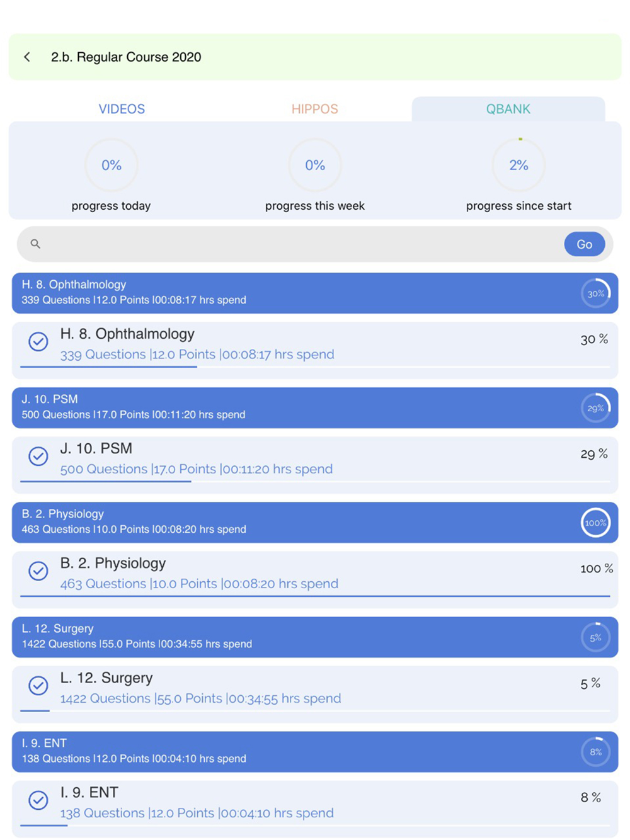630x840 pixels.
Task: Open the 5% progress ring on Surgery header
Action: click(x=595, y=637)
